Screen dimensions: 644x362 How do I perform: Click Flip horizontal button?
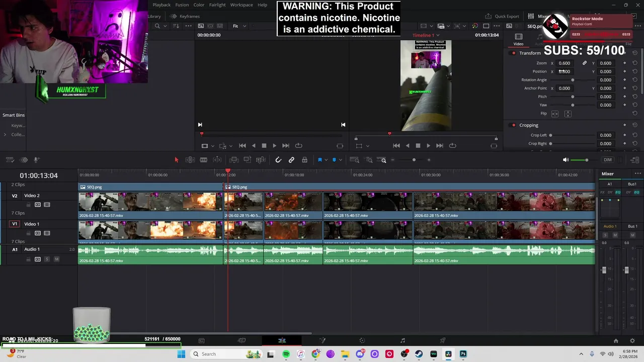point(555,114)
